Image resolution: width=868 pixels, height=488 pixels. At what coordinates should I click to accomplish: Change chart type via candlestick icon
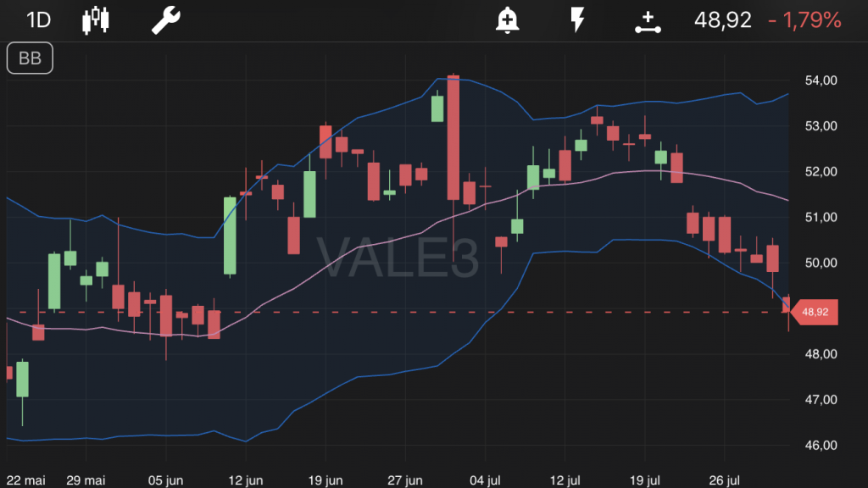(x=96, y=20)
